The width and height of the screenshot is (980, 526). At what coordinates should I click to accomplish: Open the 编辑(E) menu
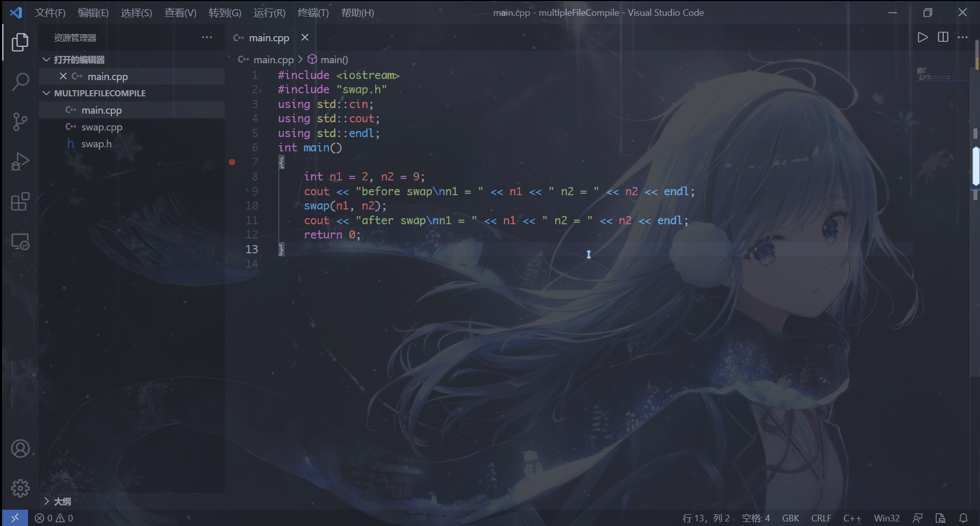(x=93, y=13)
